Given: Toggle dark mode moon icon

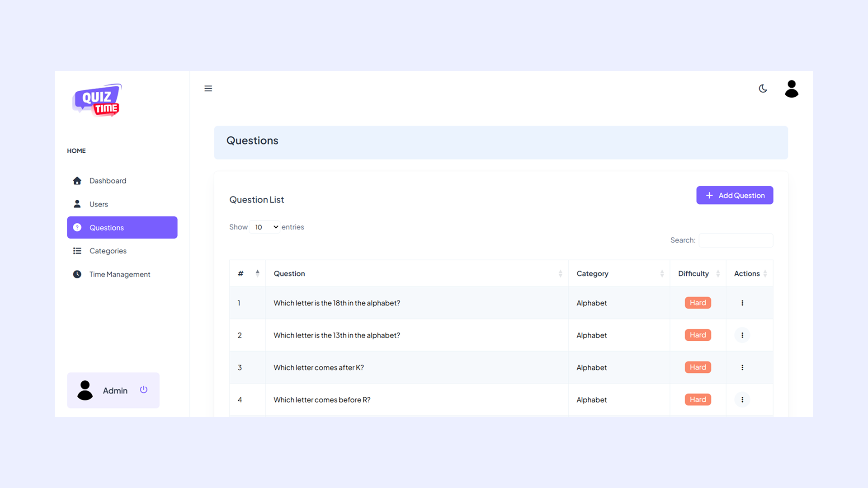Looking at the screenshot, I should coord(763,89).
